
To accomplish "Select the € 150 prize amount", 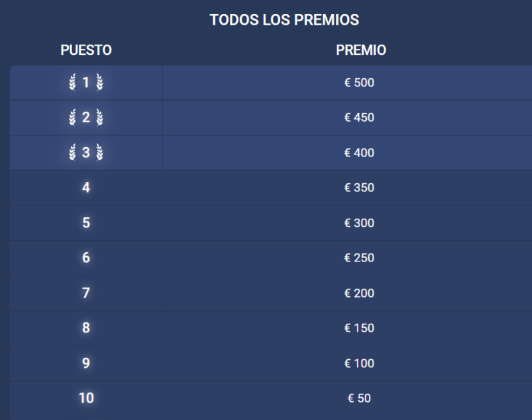I will click(x=359, y=328).
